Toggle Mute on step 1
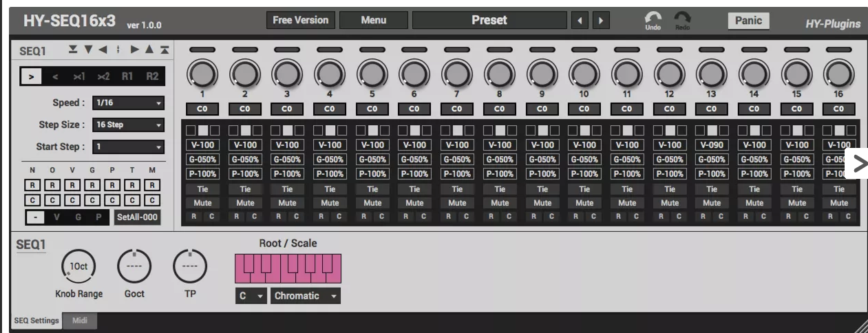This screenshot has width=868, height=333. (x=203, y=203)
